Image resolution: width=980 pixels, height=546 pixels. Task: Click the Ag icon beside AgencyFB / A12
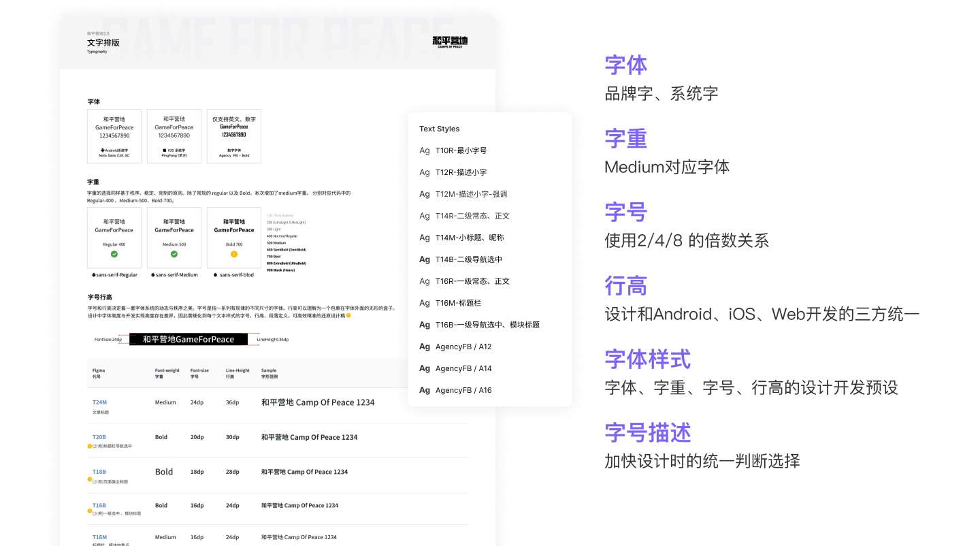pyautogui.click(x=425, y=347)
